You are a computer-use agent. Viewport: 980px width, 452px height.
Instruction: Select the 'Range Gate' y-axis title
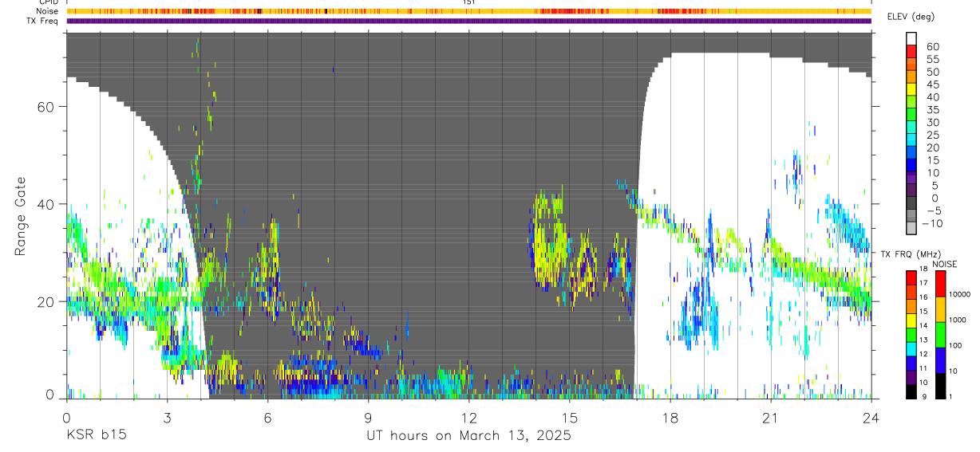pos(21,217)
